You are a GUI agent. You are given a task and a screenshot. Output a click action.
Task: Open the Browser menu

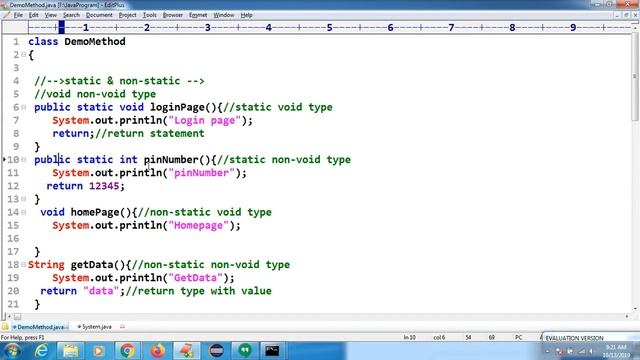click(x=173, y=15)
